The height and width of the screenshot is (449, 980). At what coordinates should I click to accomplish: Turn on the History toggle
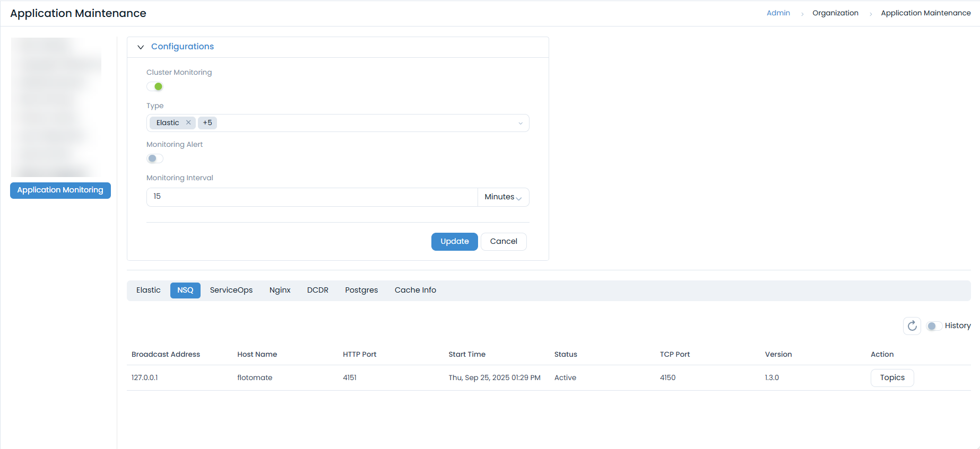point(934,325)
